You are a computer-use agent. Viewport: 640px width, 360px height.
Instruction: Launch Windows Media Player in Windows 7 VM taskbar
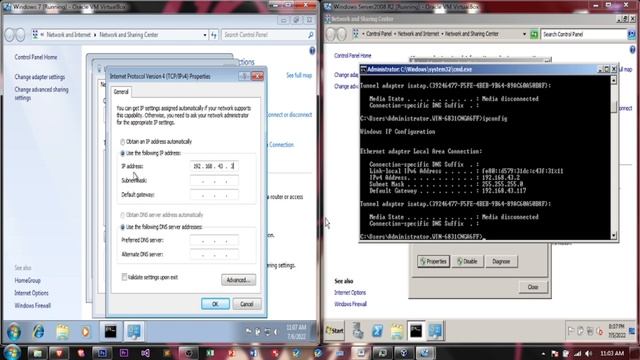85,331
